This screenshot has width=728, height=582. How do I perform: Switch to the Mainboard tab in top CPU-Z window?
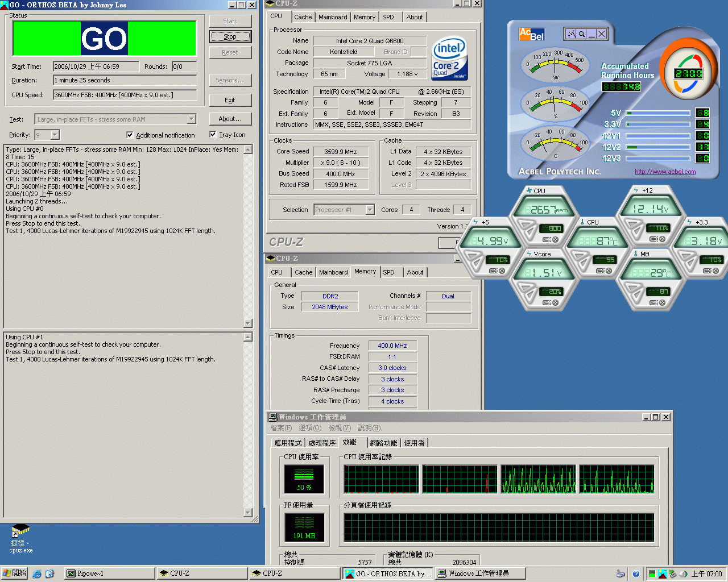click(x=333, y=17)
